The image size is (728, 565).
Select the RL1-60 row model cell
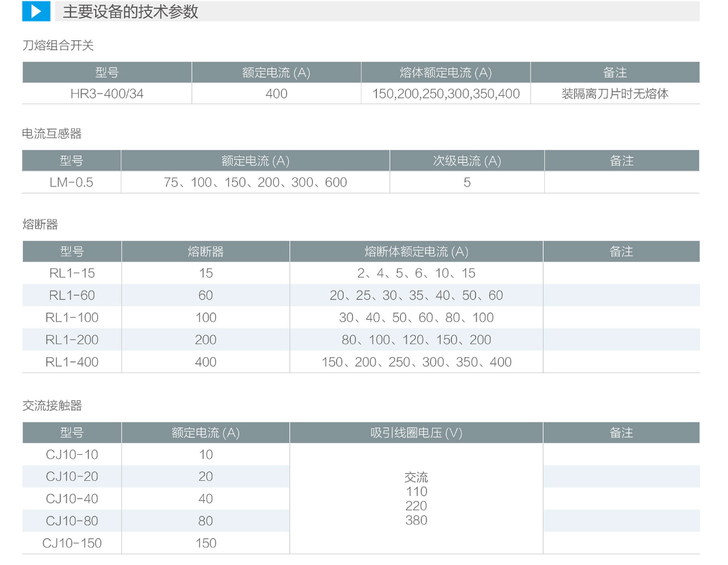72,295
